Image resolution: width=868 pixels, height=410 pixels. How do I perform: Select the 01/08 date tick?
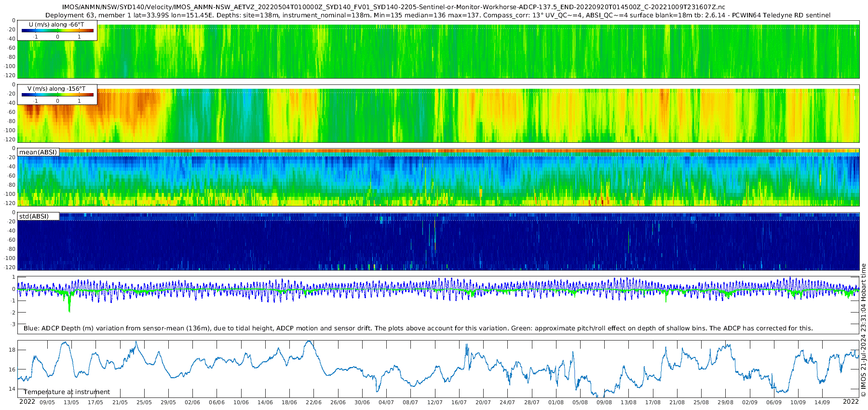click(x=556, y=402)
